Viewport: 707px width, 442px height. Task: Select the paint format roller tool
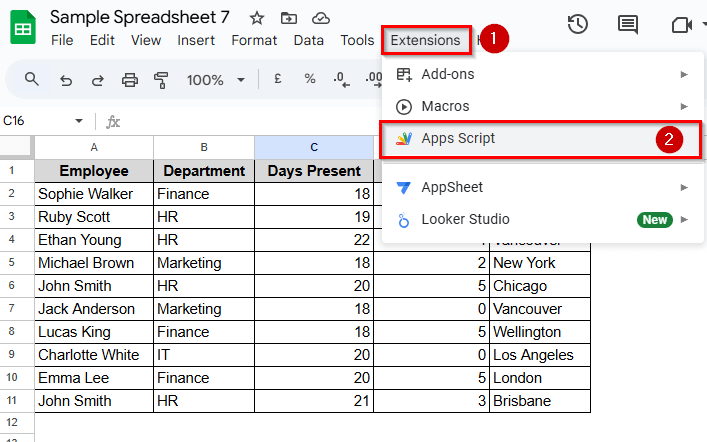click(161, 79)
